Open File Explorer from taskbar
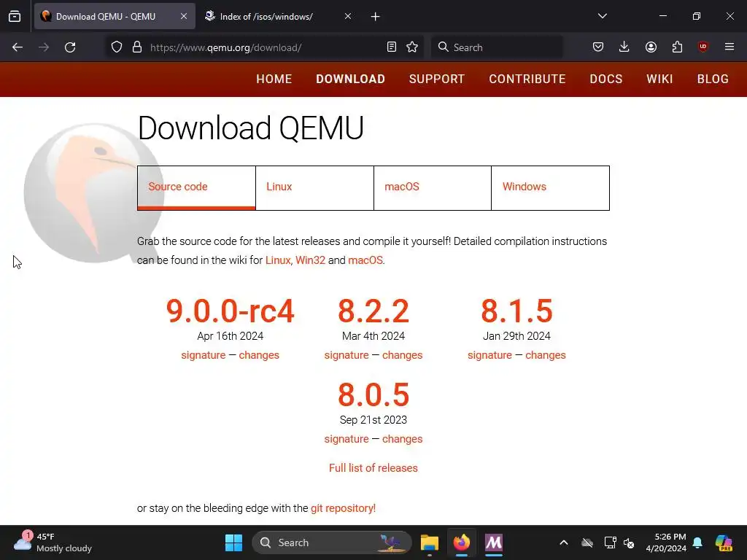This screenshot has height=560, width=747. pos(429,542)
